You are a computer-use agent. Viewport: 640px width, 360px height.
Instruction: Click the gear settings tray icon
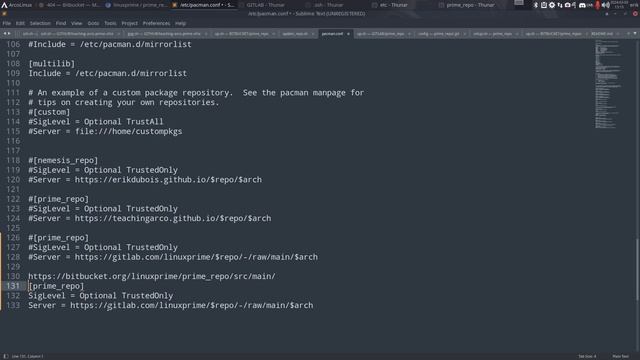click(552, 5)
